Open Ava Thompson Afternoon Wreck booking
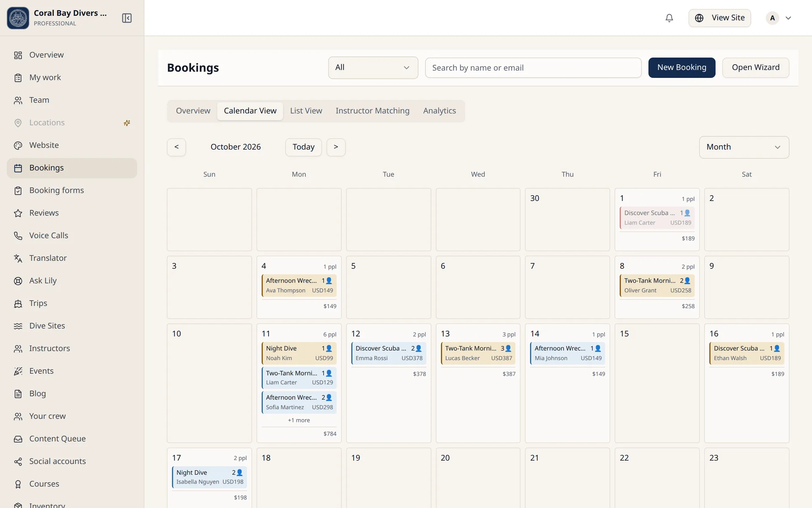Viewport: 812px width, 508px height. click(x=299, y=285)
